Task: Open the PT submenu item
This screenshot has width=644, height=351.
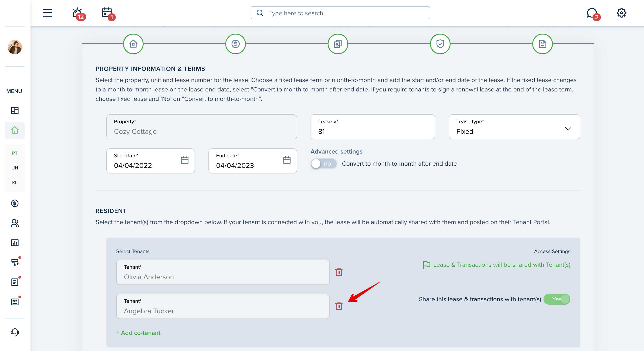Action: click(15, 153)
